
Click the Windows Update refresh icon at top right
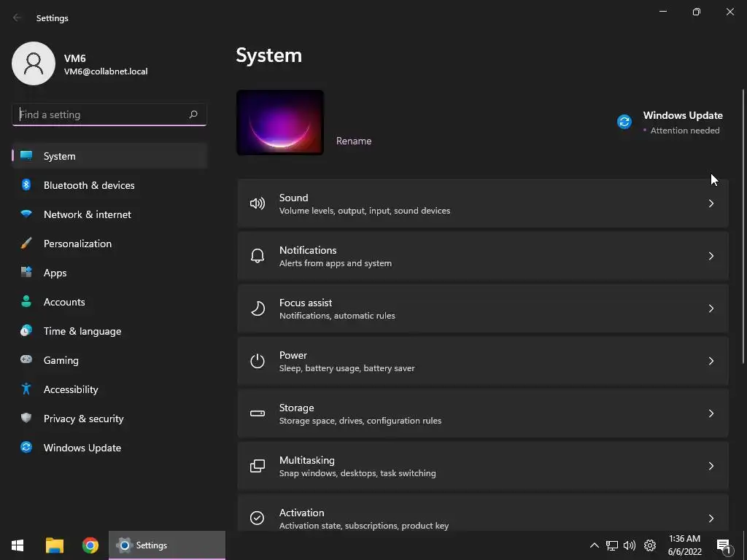[x=624, y=122]
